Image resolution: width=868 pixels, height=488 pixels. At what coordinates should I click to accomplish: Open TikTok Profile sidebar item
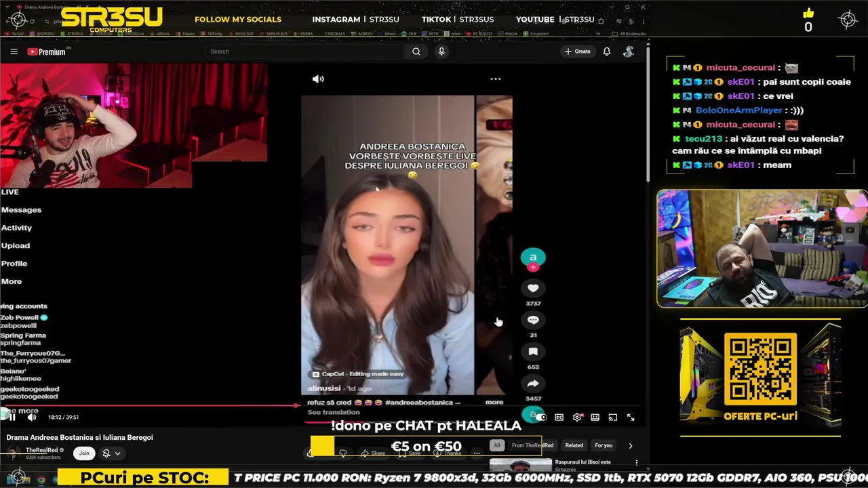coord(14,264)
